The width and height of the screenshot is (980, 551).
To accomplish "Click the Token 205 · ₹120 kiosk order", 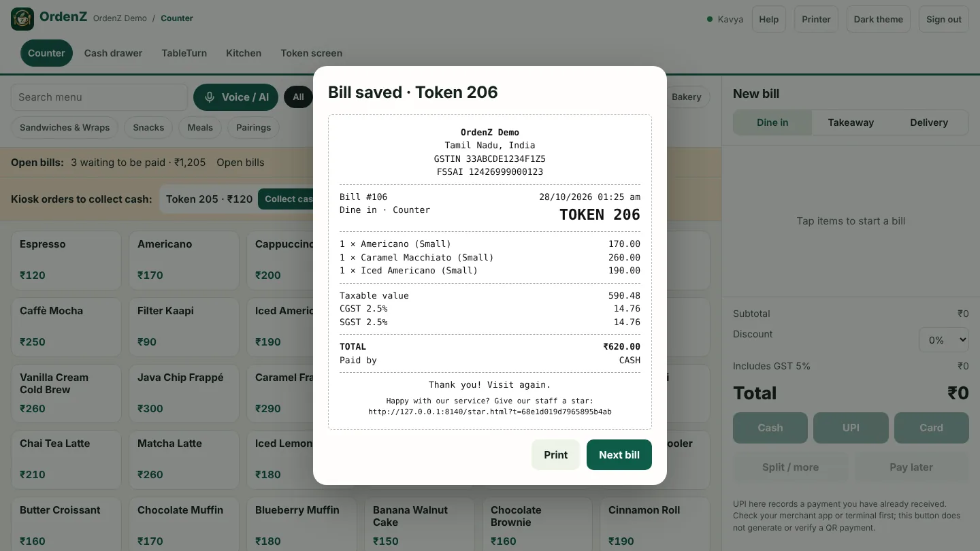I will tap(209, 199).
